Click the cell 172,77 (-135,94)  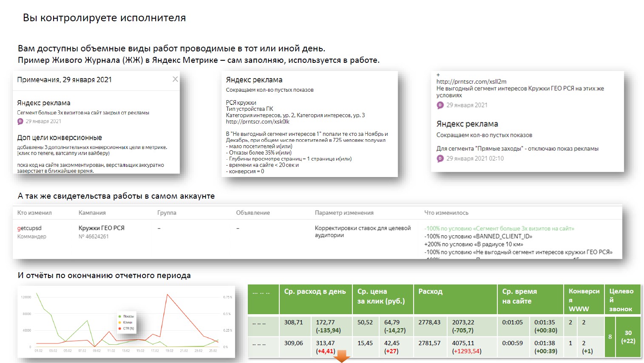(x=332, y=326)
